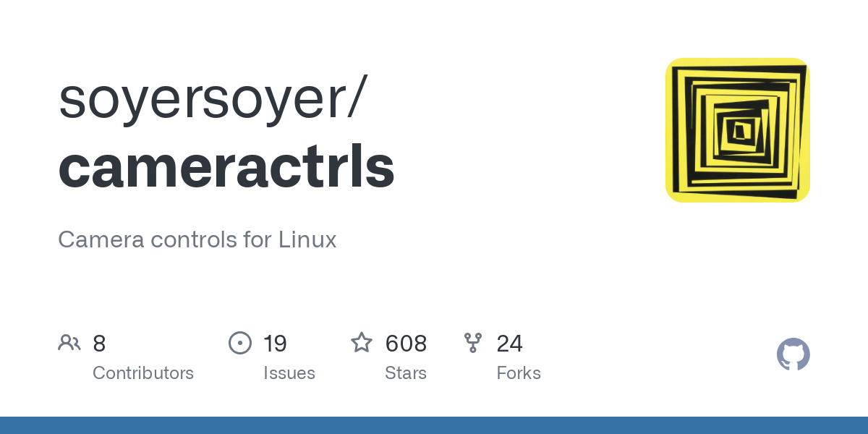Open the Stars label

[406, 373]
